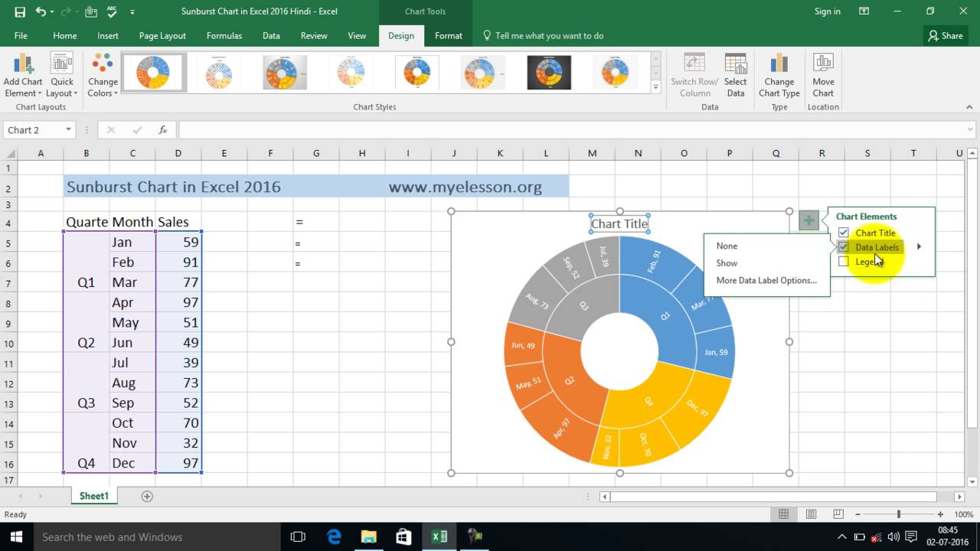Image resolution: width=980 pixels, height=551 pixels.
Task: Open Windows Store from taskbar
Action: tap(403, 536)
